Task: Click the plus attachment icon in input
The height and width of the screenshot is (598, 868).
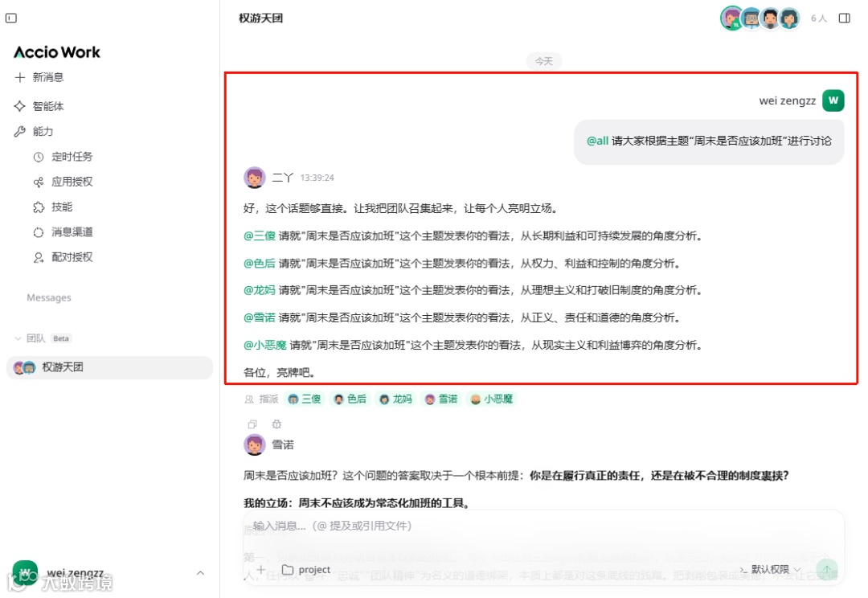Action: click(260, 570)
